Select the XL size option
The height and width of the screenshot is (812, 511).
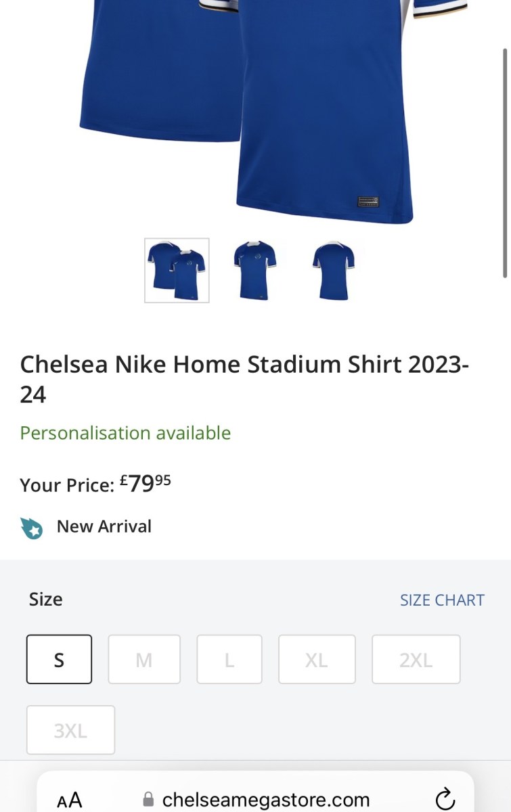(316, 659)
